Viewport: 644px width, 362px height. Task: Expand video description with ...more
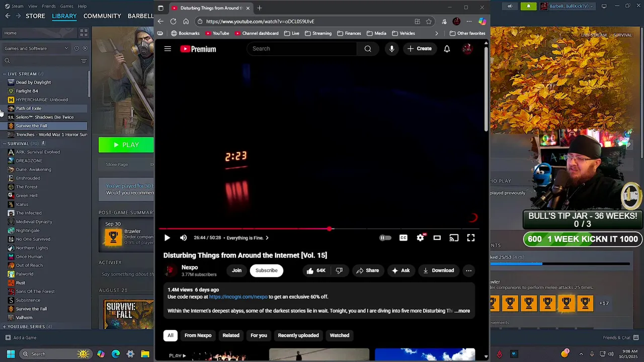[462, 311]
